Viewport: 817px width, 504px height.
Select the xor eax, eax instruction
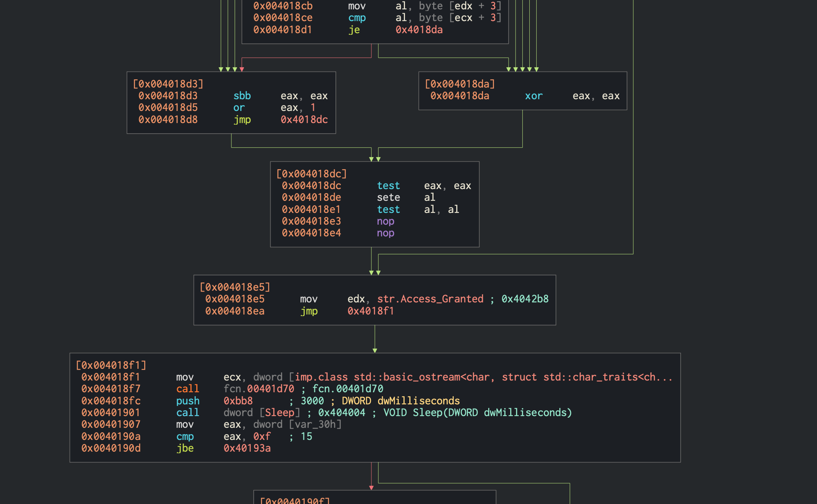(x=525, y=96)
